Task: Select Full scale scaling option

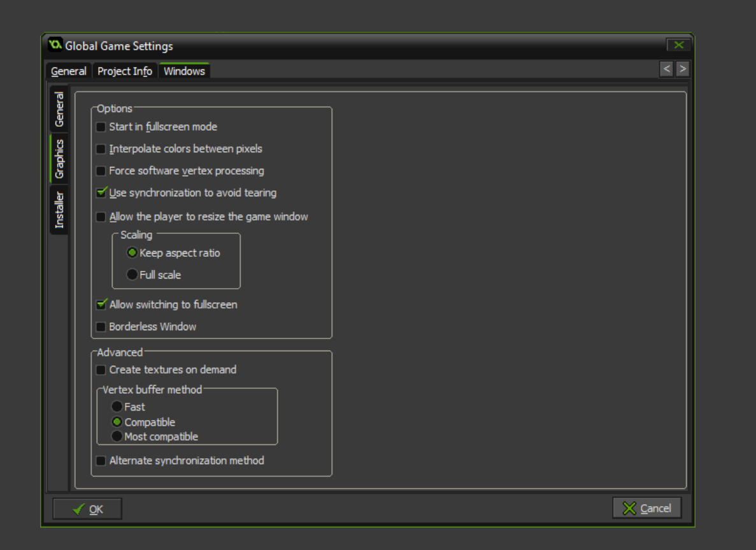Action: tap(132, 275)
